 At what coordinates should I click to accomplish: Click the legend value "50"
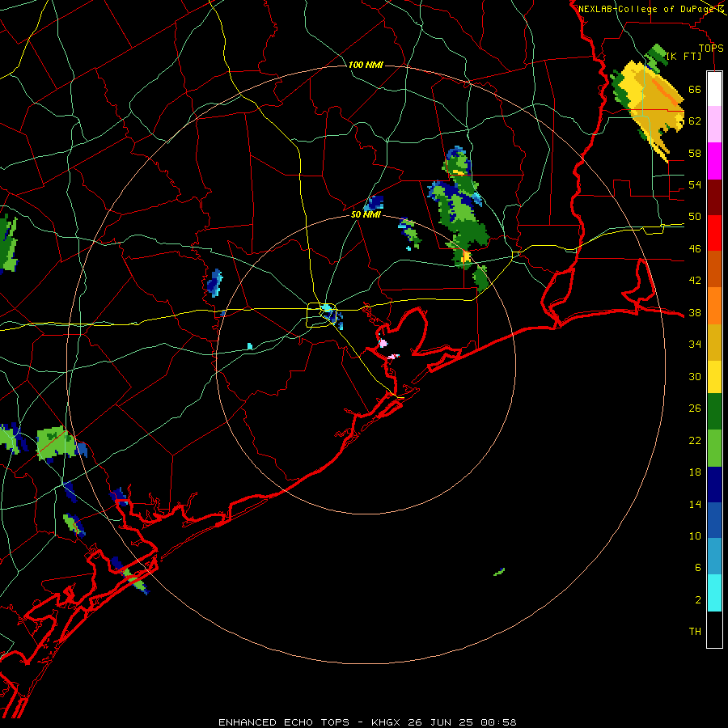coord(695,217)
